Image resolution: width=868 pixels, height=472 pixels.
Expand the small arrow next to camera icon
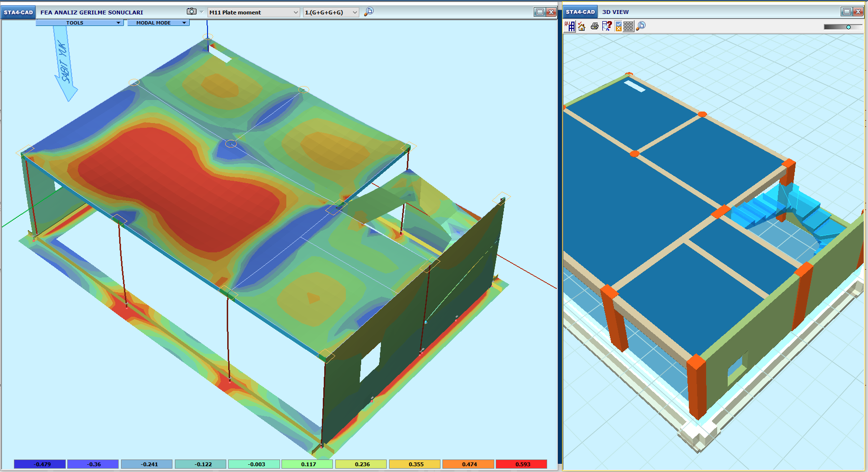[201, 12]
